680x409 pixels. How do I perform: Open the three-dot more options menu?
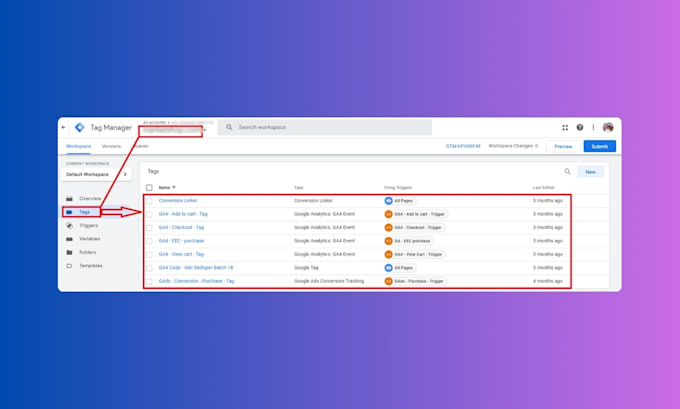tap(593, 128)
